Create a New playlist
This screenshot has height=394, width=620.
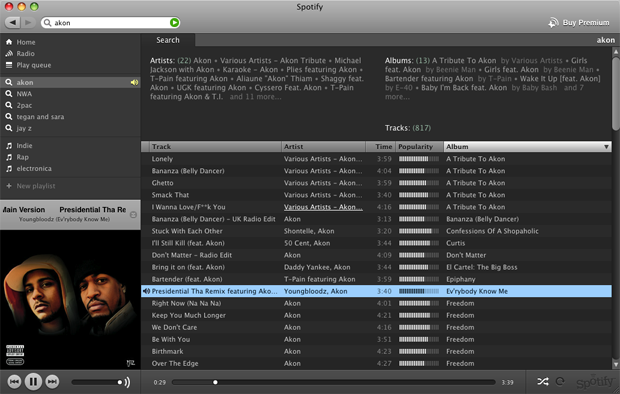click(x=36, y=186)
